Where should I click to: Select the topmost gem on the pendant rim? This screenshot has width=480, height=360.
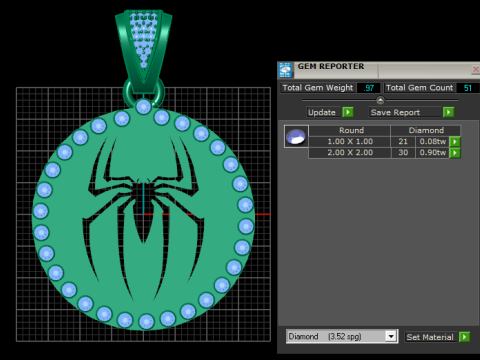pos(144,107)
